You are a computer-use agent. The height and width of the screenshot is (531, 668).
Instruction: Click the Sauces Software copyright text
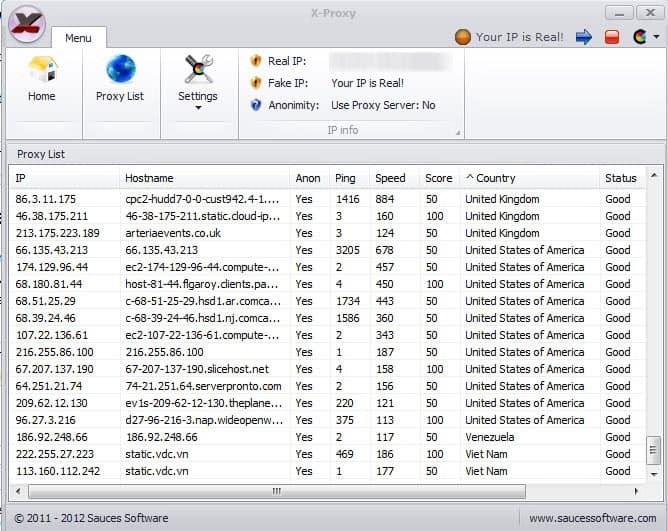coord(91,518)
